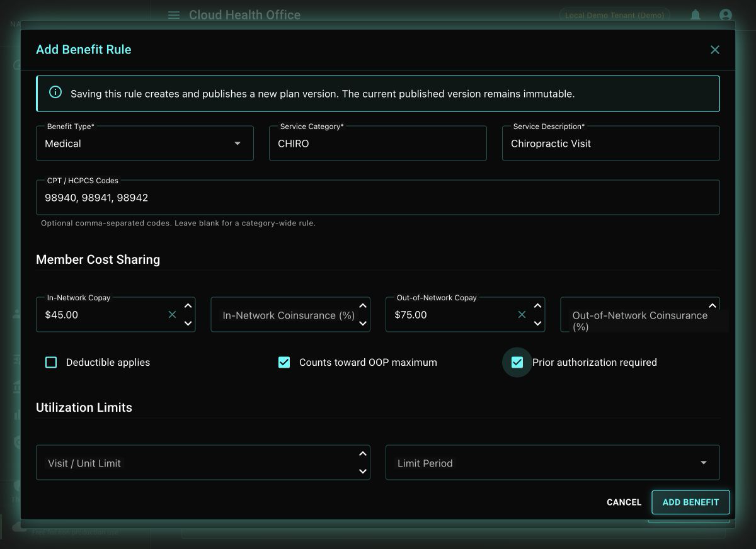Decrease In-Network Coinsurance with down arrow
756x549 pixels.
(363, 324)
